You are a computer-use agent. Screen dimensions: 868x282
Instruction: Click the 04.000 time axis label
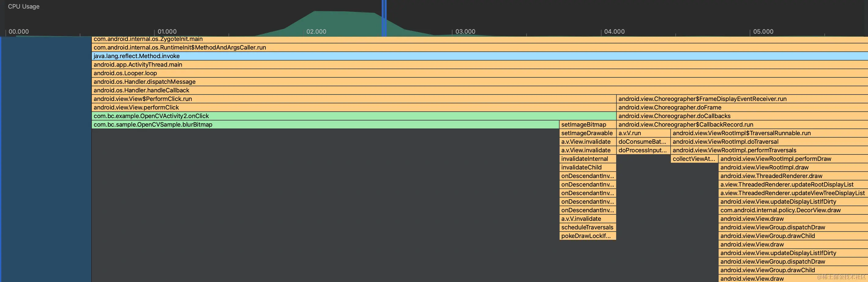pyautogui.click(x=614, y=31)
